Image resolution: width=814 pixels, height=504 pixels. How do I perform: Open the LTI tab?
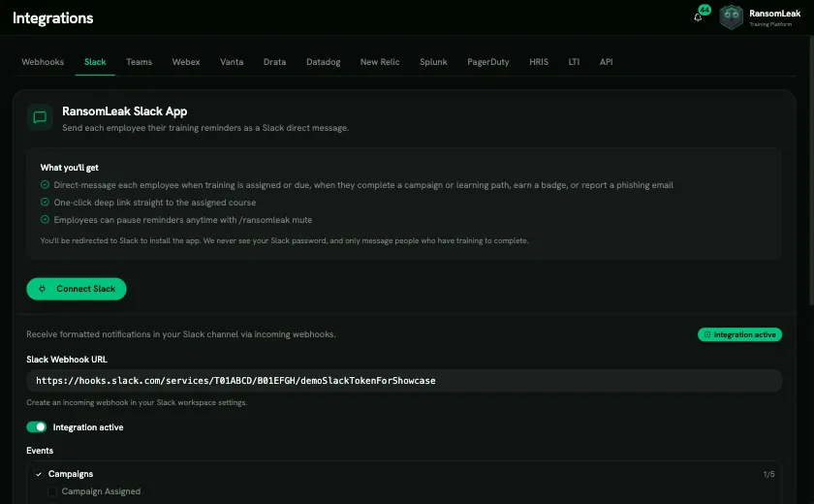574,62
